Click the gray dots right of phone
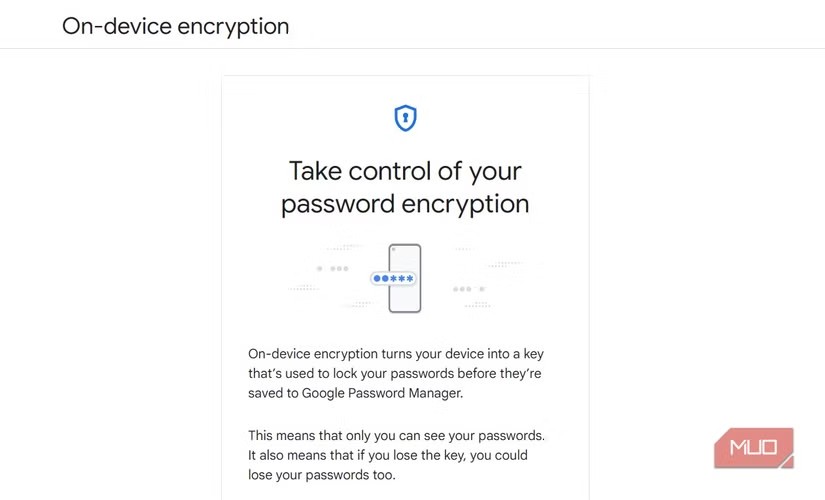This screenshot has width=825, height=500. tap(467, 289)
